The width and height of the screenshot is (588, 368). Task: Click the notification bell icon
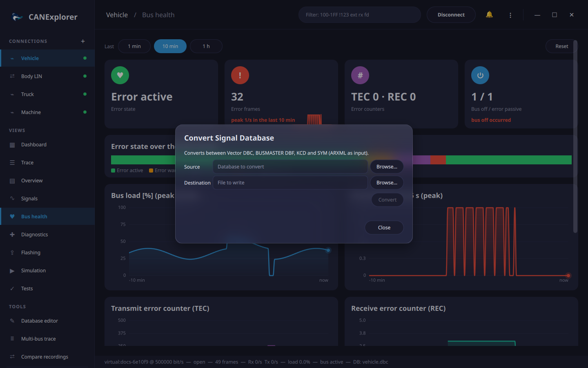(x=489, y=15)
